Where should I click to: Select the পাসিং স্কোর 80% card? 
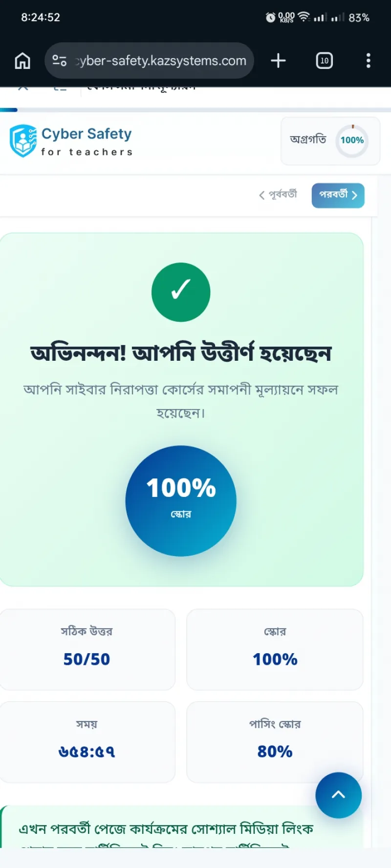point(275,742)
